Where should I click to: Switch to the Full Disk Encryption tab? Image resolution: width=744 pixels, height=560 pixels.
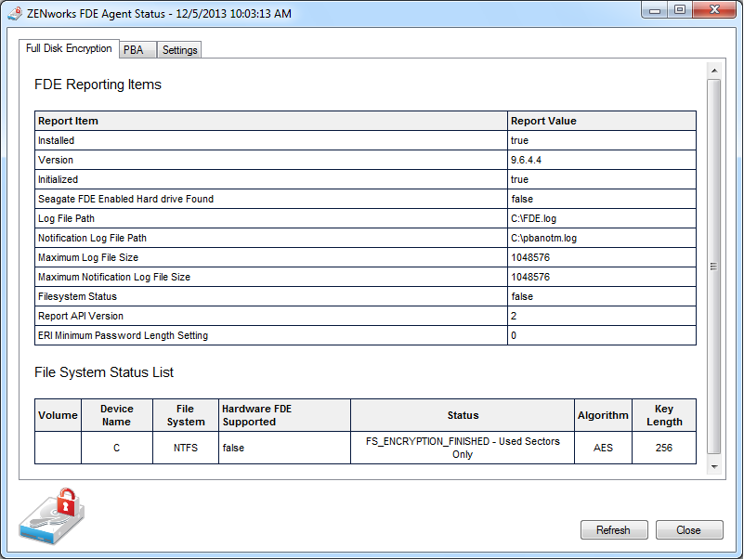(x=69, y=49)
